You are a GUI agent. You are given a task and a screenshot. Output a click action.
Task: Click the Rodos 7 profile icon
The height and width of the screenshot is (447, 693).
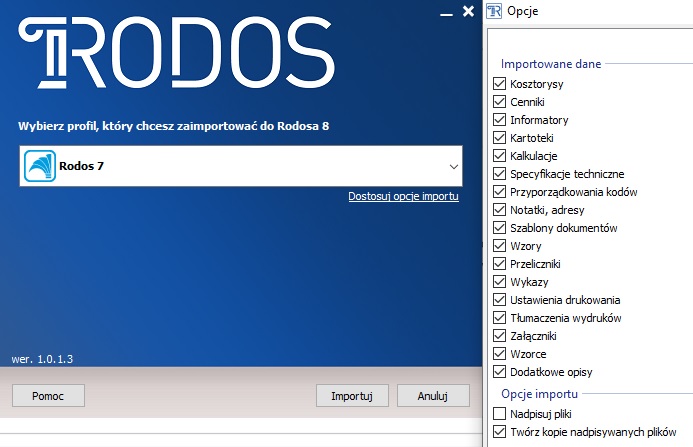coord(40,166)
